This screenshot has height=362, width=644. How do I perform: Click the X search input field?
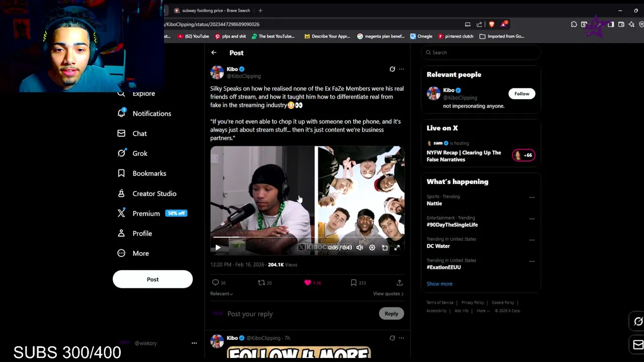click(480, 52)
